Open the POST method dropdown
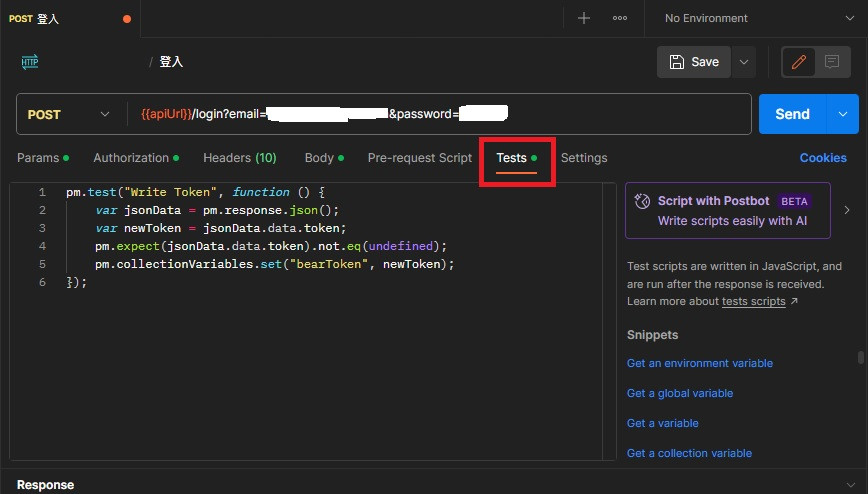The width and height of the screenshot is (868, 494). pyautogui.click(x=69, y=114)
